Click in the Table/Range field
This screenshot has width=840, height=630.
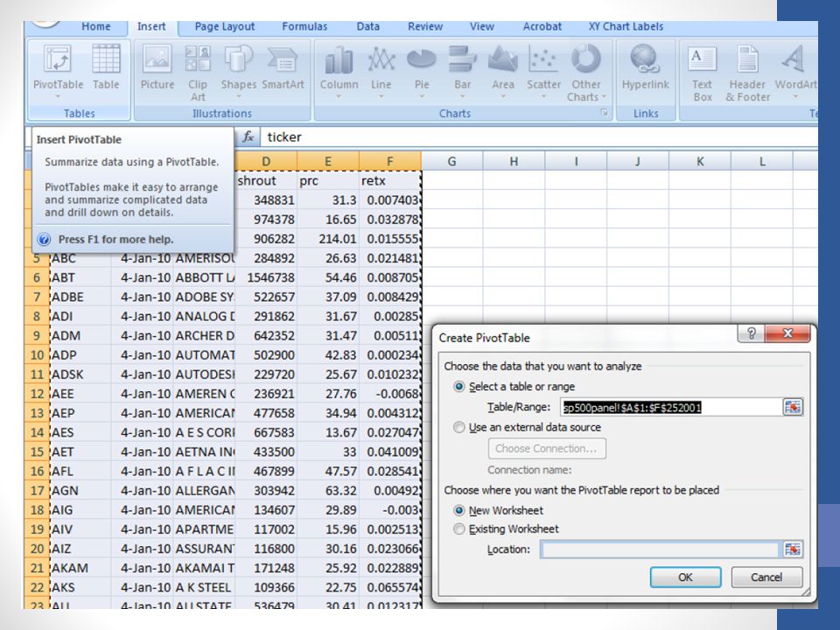click(x=671, y=407)
